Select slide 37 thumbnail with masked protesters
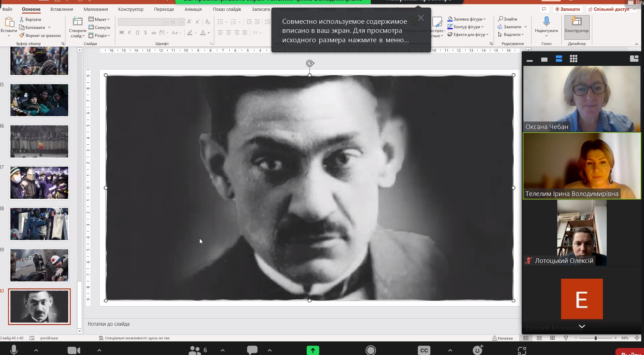644x355 pixels. click(39, 183)
